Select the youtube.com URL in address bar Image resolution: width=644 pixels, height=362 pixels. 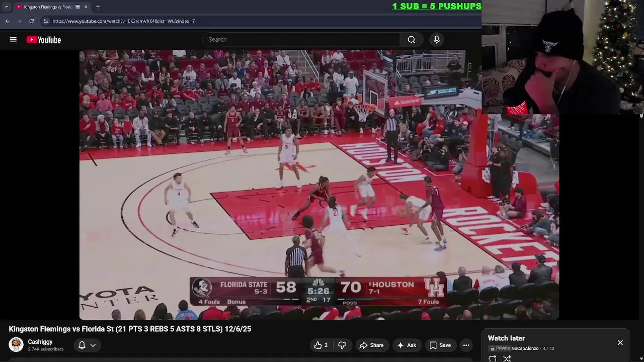point(124,21)
